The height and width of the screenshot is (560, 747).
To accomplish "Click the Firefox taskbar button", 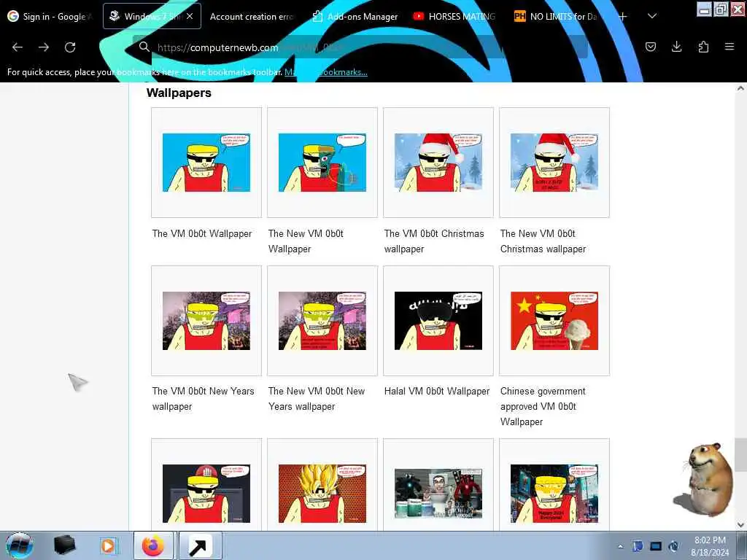I will (153, 545).
